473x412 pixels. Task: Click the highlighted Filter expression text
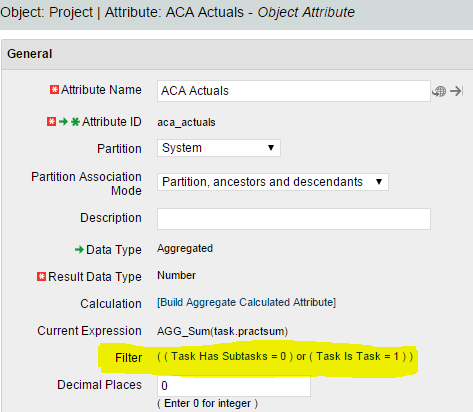[285, 356]
